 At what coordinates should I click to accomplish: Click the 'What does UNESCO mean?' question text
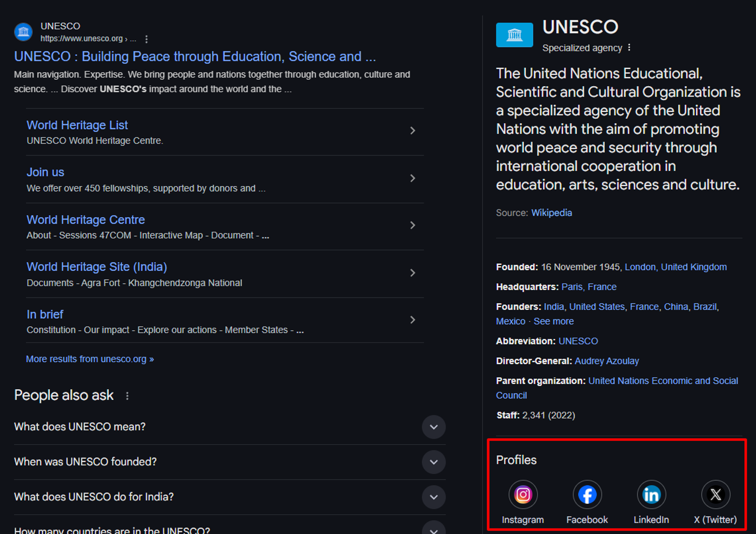click(80, 427)
